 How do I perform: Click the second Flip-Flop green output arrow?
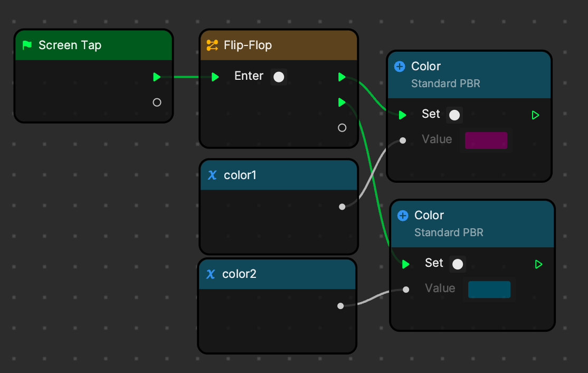342,102
